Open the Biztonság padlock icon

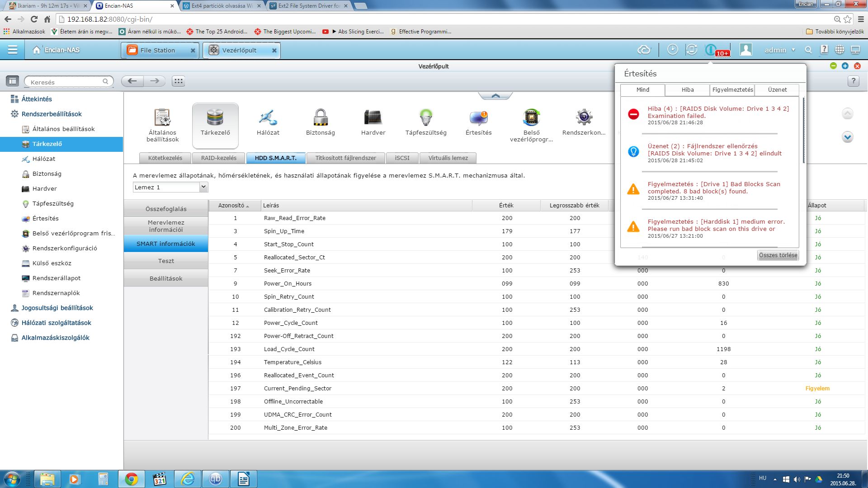pos(320,118)
